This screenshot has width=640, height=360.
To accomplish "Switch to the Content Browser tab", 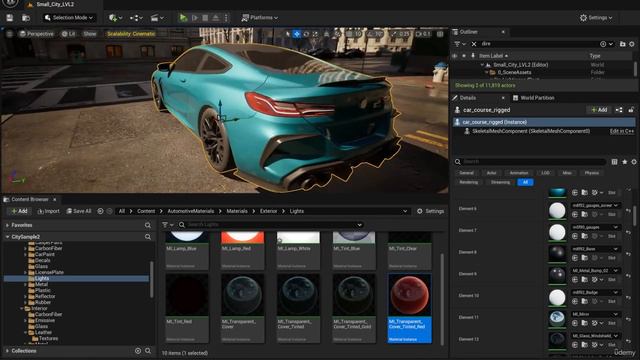I will tap(30, 199).
